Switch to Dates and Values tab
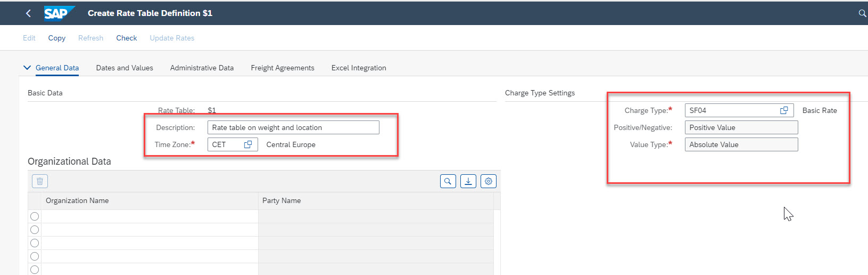 click(125, 68)
